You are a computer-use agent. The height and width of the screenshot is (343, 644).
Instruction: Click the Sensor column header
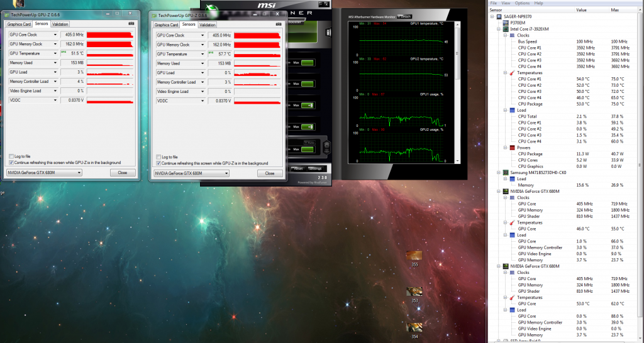point(531,10)
